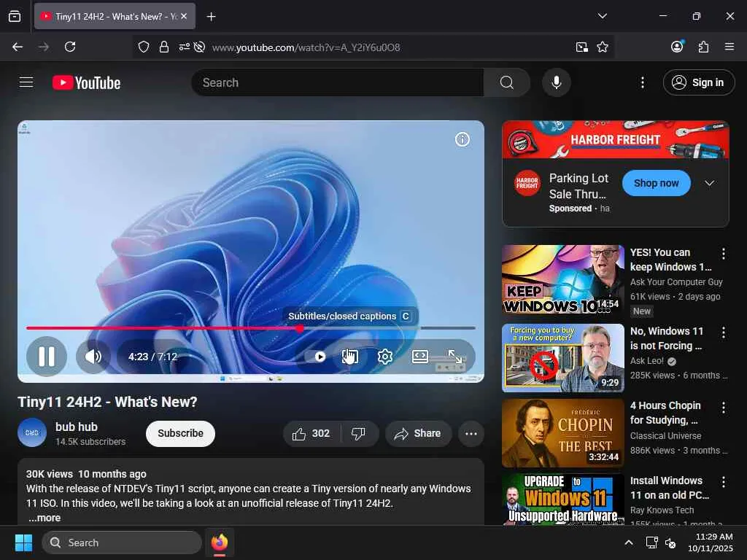Reload the current page

70,47
